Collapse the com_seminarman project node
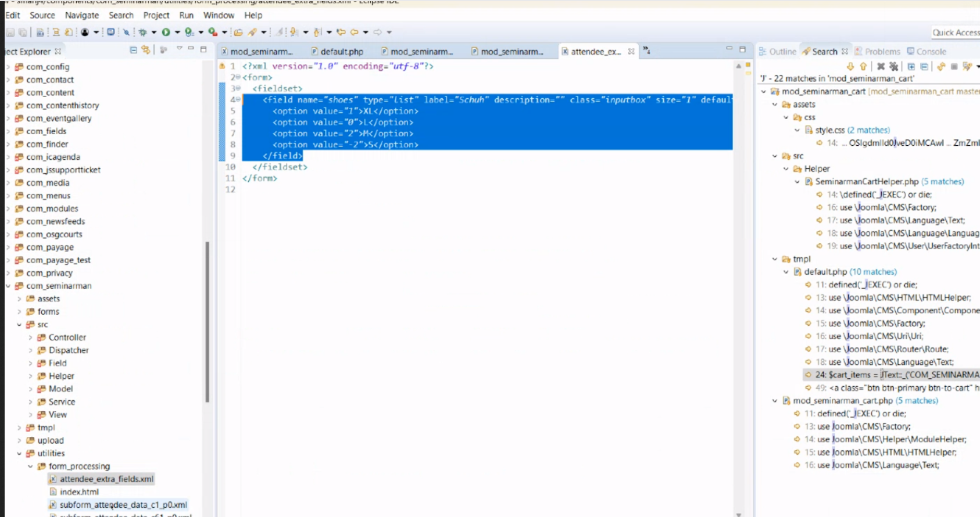 (x=8, y=286)
